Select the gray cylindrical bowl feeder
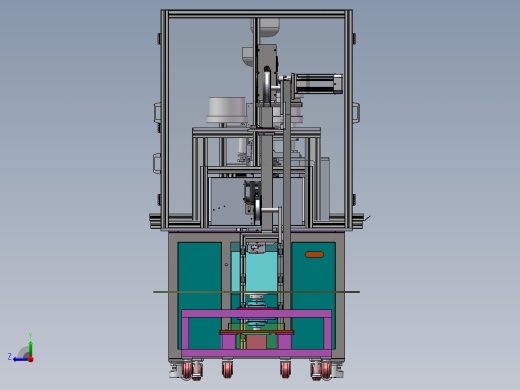 tap(227, 110)
